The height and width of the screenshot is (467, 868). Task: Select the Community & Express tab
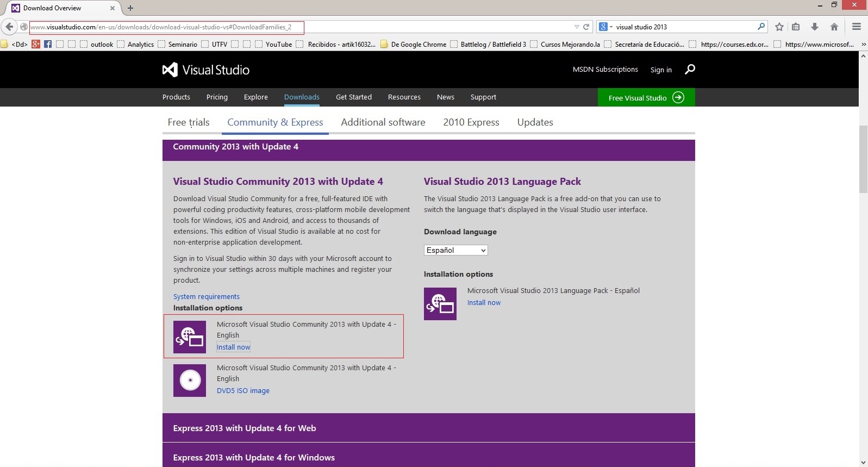pyautogui.click(x=275, y=122)
